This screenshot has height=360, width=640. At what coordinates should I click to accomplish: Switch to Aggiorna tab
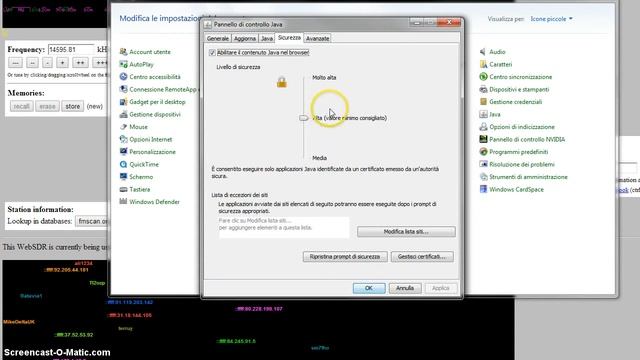coord(245,38)
